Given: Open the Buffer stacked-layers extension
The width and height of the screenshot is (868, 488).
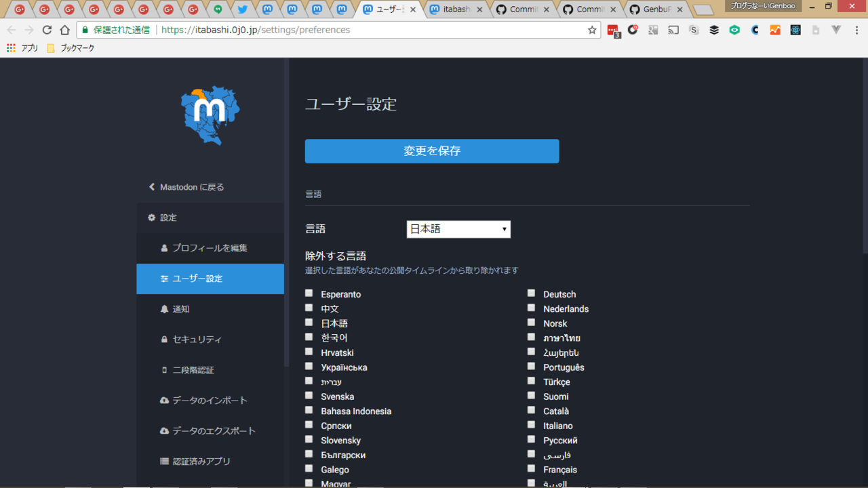Looking at the screenshot, I should 714,30.
